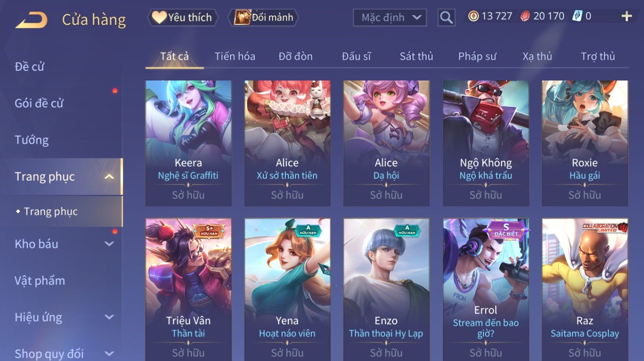644x361 pixels.
Task: Select Raz Saitama Cosplay skin card
Action: tap(584, 289)
